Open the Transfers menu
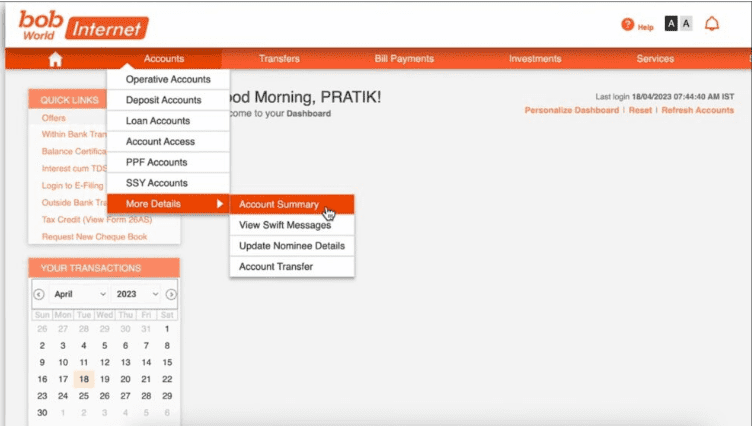 point(279,59)
